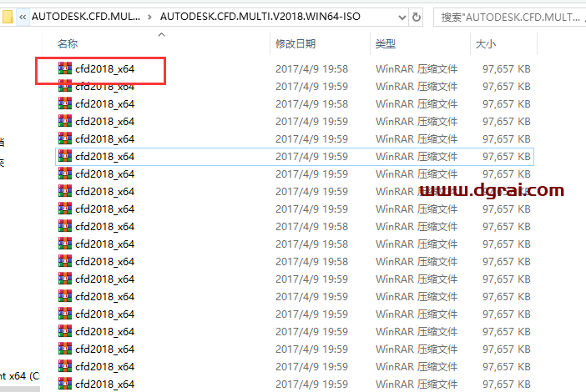586x392 pixels.
Task: Click the file name text inside the red box
Action: pyautogui.click(x=104, y=69)
